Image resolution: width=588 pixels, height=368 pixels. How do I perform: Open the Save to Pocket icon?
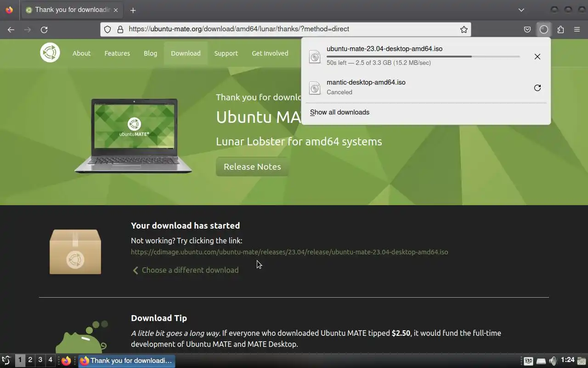[x=527, y=29]
